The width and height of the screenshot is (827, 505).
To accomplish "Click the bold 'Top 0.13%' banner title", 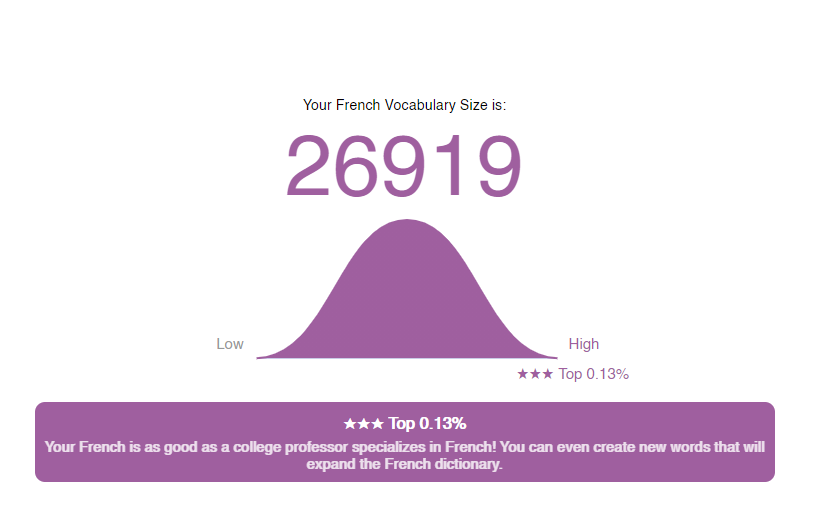I will [x=427, y=423].
